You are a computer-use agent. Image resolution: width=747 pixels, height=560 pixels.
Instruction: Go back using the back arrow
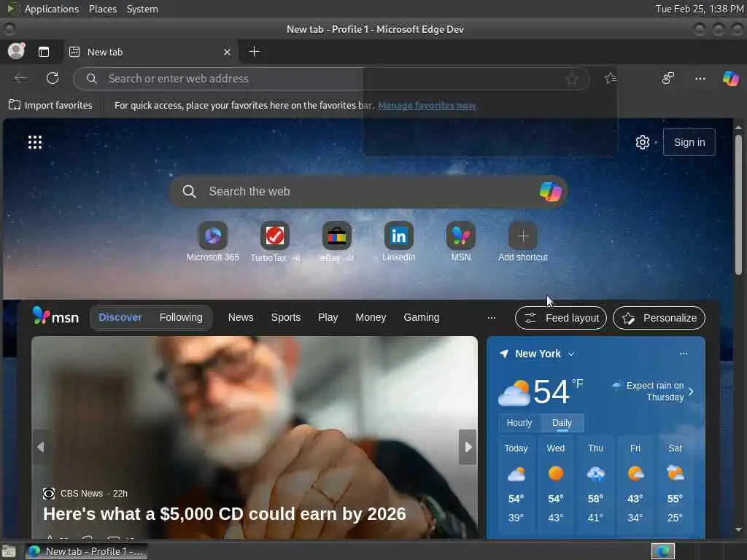20,78
